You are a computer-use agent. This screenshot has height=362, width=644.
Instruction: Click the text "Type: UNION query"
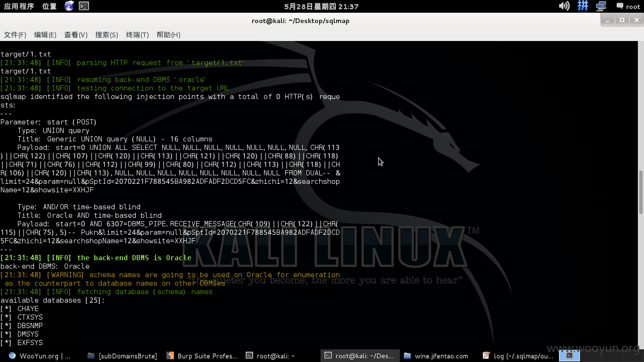[x=53, y=131]
